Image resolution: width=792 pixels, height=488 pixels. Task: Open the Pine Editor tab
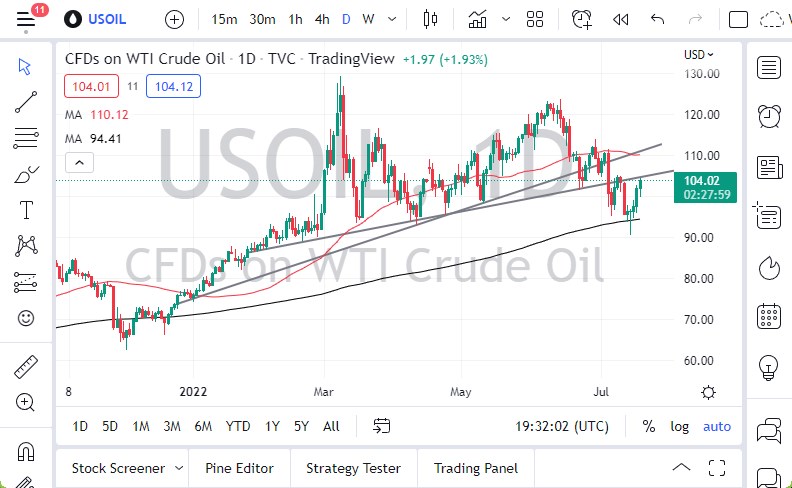[x=238, y=468]
